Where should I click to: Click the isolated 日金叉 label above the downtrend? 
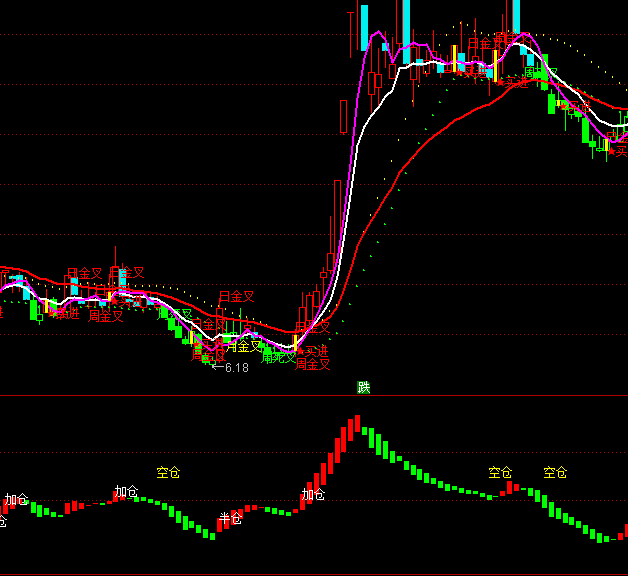237,297
